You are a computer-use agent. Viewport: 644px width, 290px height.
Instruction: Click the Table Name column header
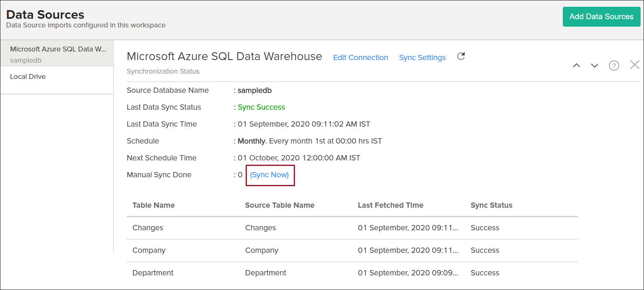coord(153,205)
